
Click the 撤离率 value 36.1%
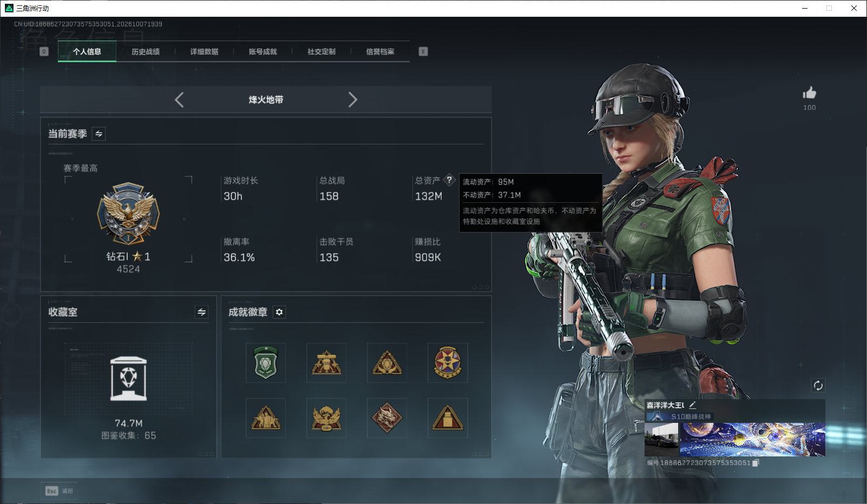coord(239,257)
